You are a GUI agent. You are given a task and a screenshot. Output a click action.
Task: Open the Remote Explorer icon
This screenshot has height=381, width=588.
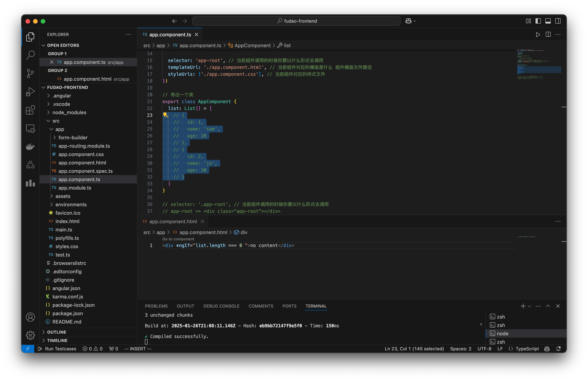(30, 128)
